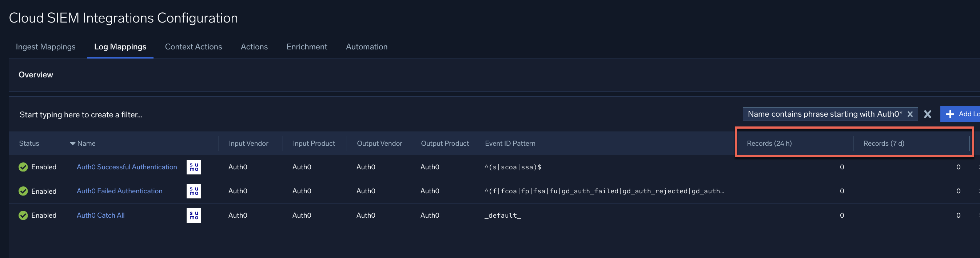Click Sumo logo icon beside Auth0 Catch All
The height and width of the screenshot is (258, 980).
tap(194, 215)
